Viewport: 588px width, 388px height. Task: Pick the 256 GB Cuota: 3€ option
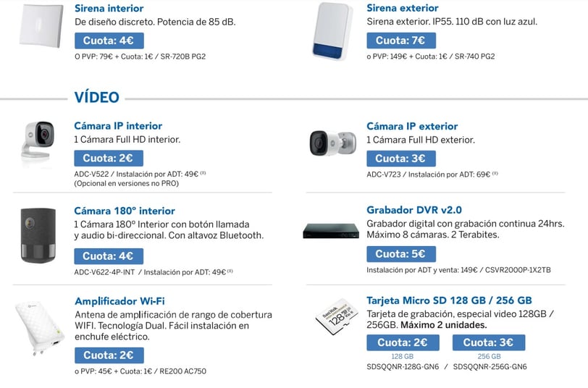coord(489,342)
